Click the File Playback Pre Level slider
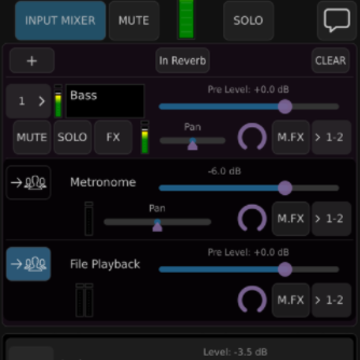Screen dimensions: 360x360 pyautogui.click(x=249, y=269)
